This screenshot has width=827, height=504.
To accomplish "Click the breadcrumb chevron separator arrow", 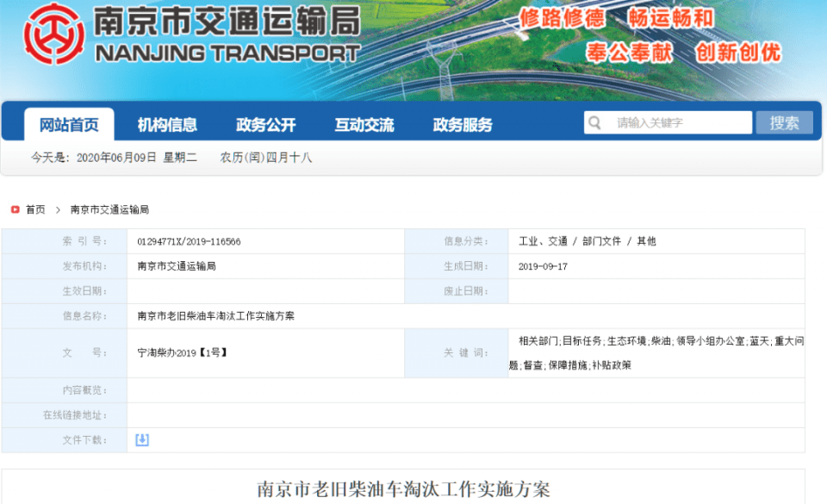I will 58,209.
